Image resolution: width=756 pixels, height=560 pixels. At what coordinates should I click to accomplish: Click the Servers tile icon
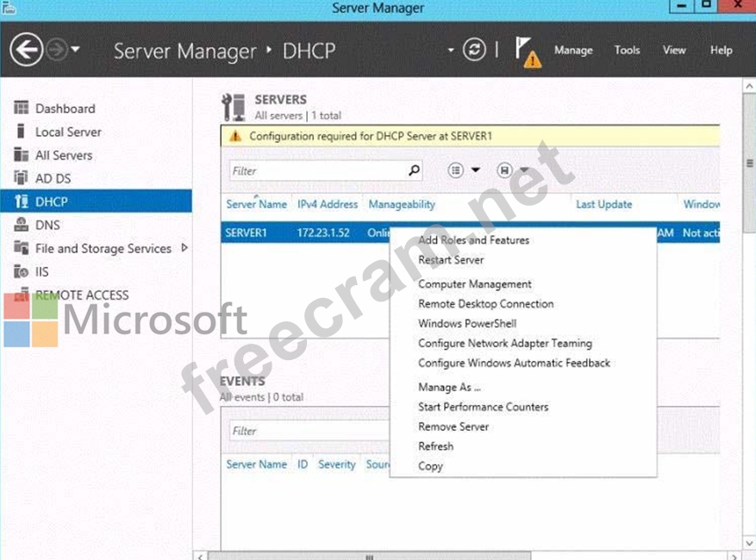point(234,107)
